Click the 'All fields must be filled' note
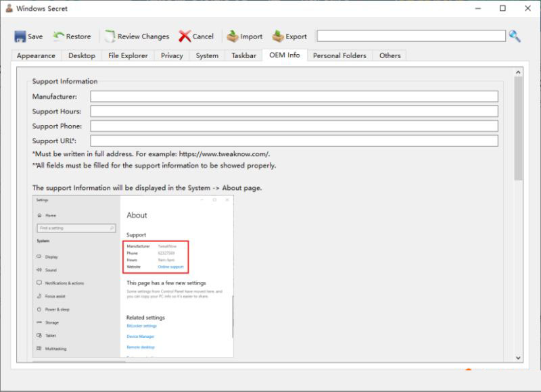Screen dimensions: 541x392 [x=154, y=166]
